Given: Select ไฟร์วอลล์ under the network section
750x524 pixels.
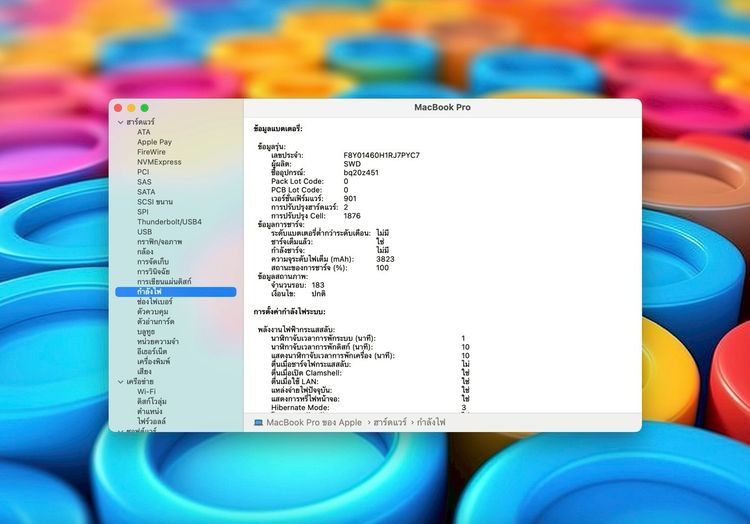Looking at the screenshot, I should 152,421.
